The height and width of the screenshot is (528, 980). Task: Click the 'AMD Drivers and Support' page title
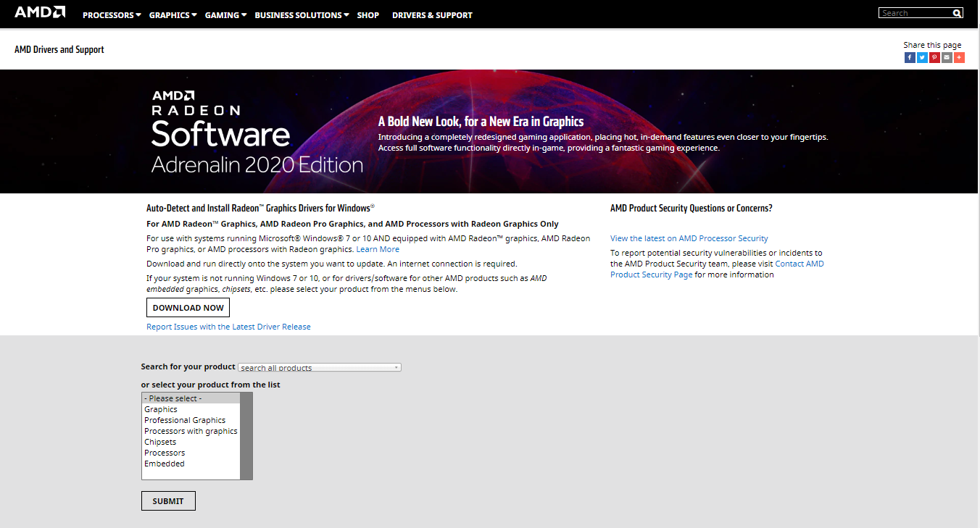pos(59,49)
